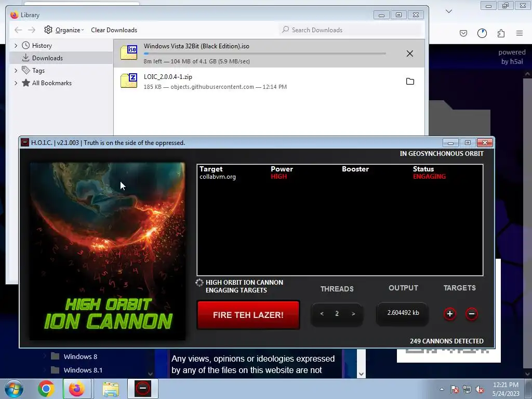
Task: Expand the All Bookmarks tree node
Action: click(x=16, y=83)
